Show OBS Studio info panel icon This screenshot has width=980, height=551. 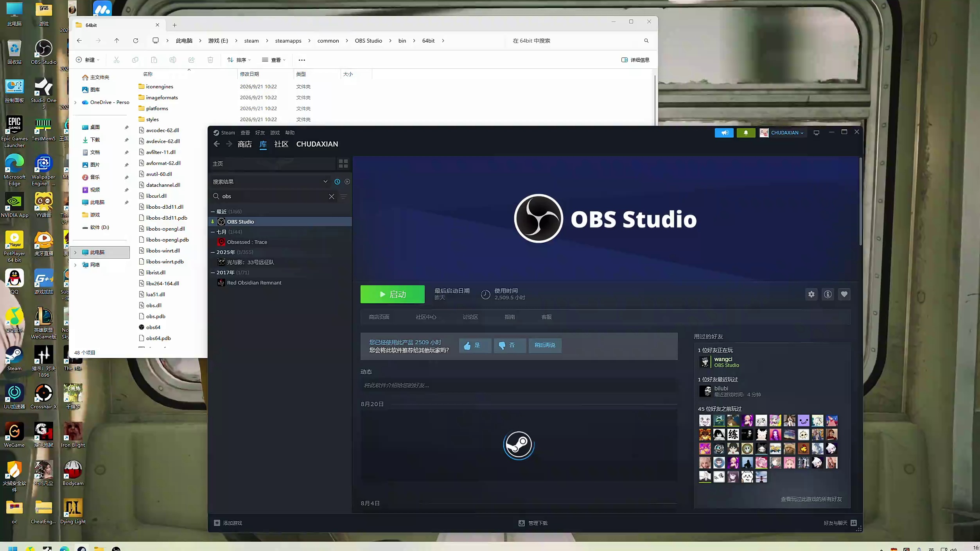[828, 294]
